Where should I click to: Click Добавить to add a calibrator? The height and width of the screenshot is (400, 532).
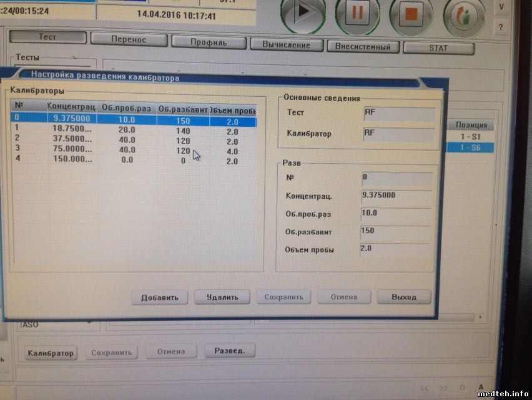(x=160, y=297)
